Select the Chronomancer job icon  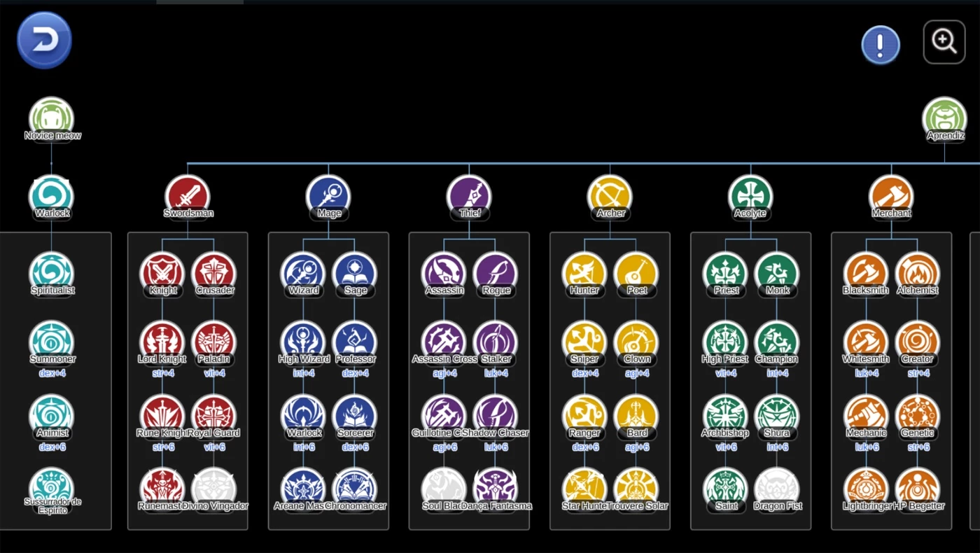coord(355,490)
